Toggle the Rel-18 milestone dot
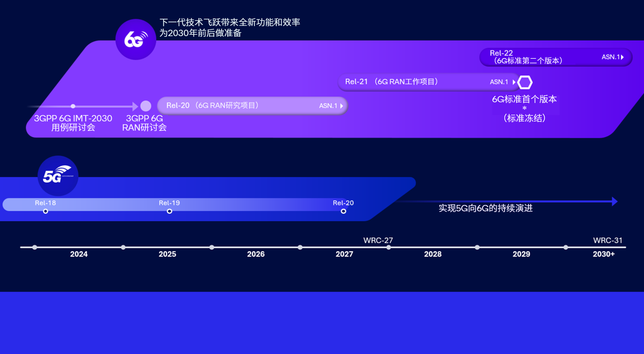The width and height of the screenshot is (644, 354). coord(45,211)
